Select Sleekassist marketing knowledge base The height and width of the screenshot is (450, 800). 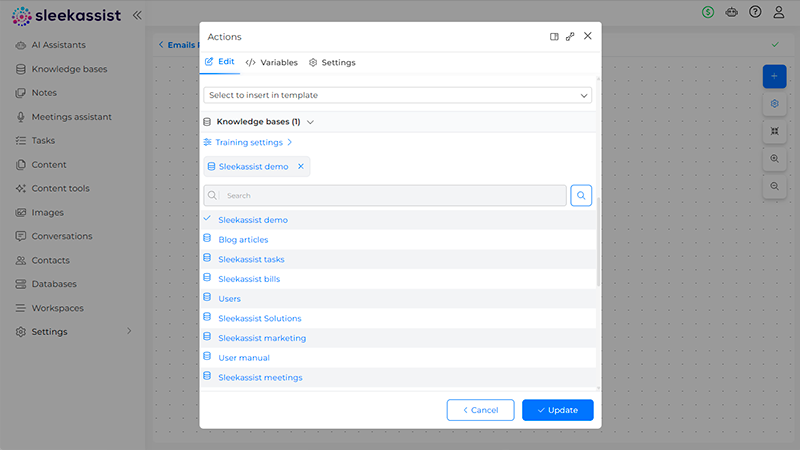pos(398,338)
